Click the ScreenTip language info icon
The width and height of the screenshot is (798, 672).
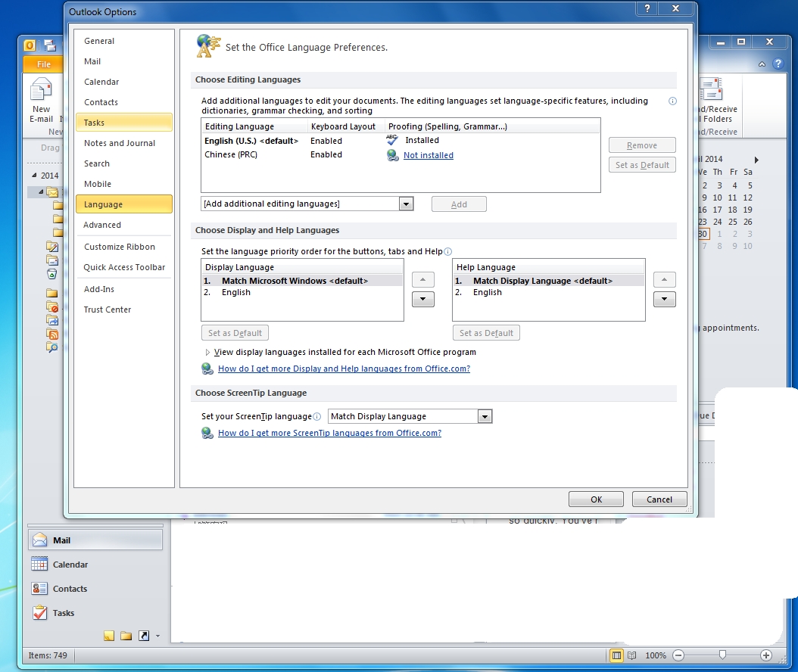(317, 417)
